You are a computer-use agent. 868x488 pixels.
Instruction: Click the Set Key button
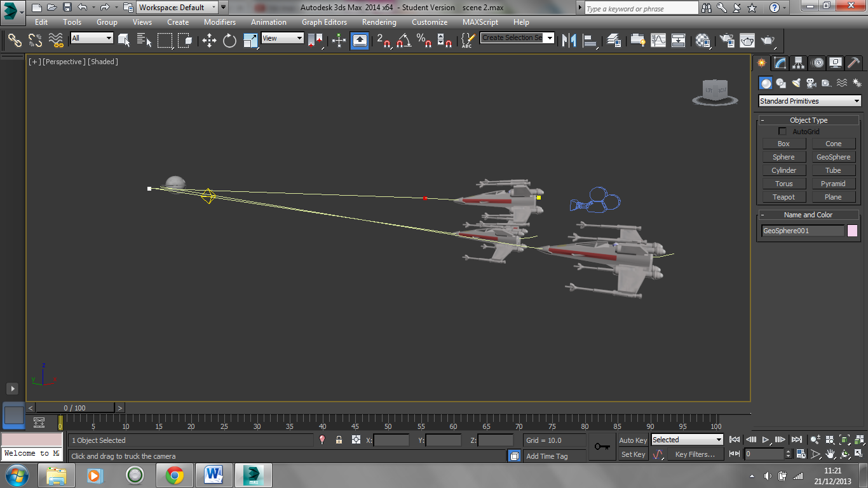click(633, 454)
